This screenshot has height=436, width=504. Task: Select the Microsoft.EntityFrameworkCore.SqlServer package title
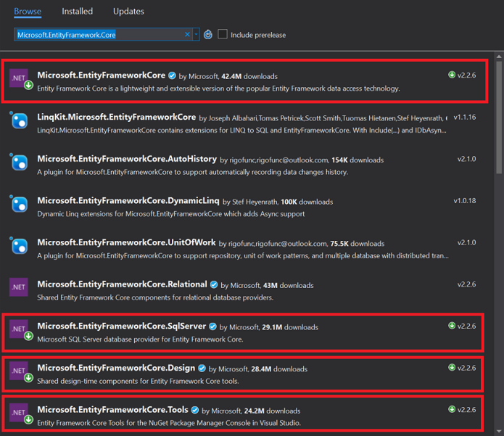122,326
